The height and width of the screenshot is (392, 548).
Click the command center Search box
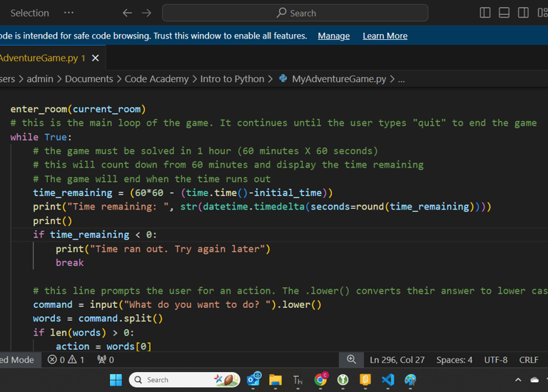[x=295, y=13]
